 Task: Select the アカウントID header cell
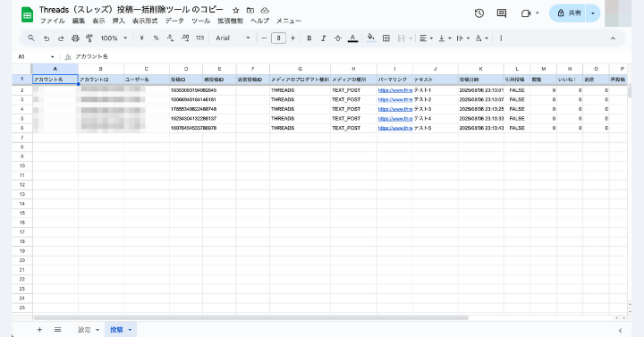pyautogui.click(x=100, y=80)
